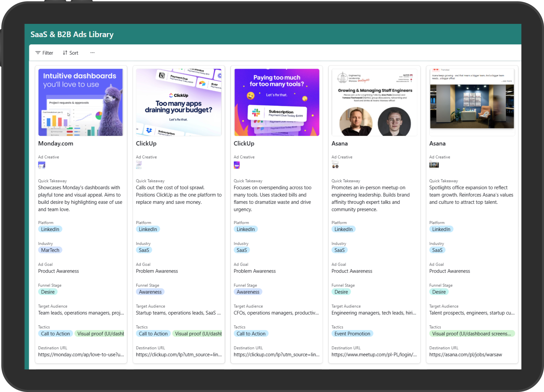This screenshot has width=544, height=392.
Task: Click SaaS tag on 'Too many apps' card
Action: pyautogui.click(x=144, y=250)
